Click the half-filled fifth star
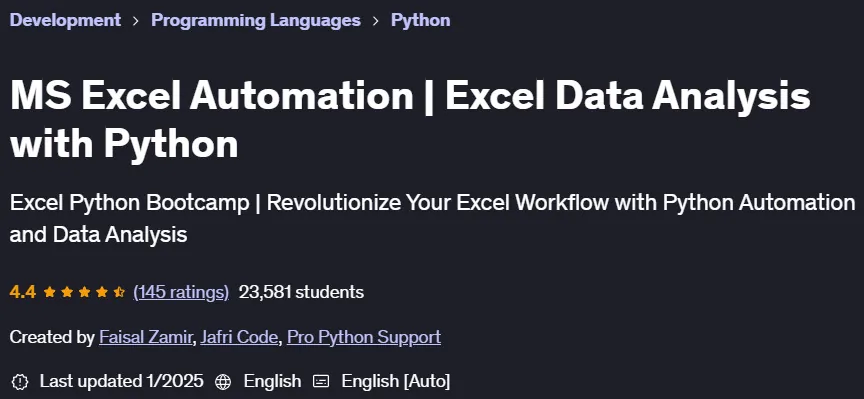This screenshot has height=399, width=864. (x=119, y=292)
